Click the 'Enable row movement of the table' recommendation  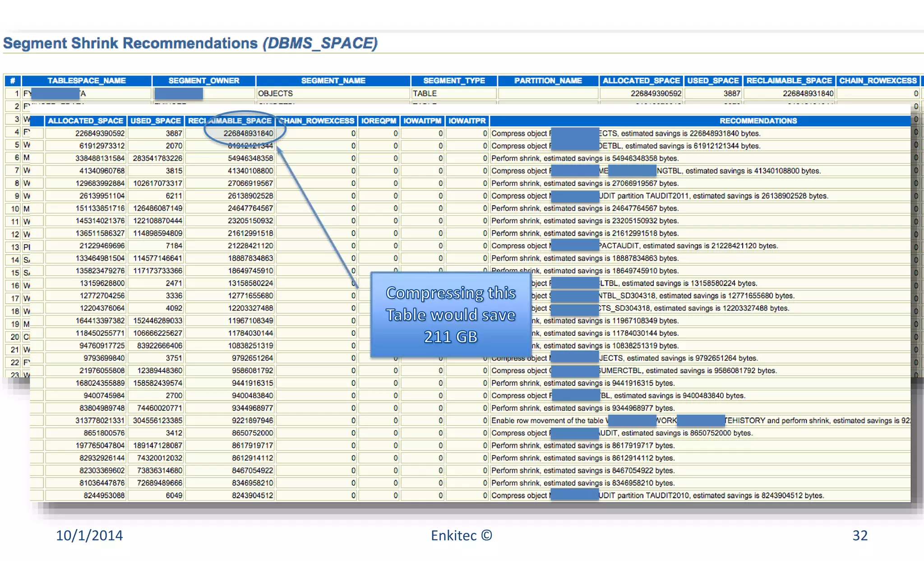coord(547,421)
